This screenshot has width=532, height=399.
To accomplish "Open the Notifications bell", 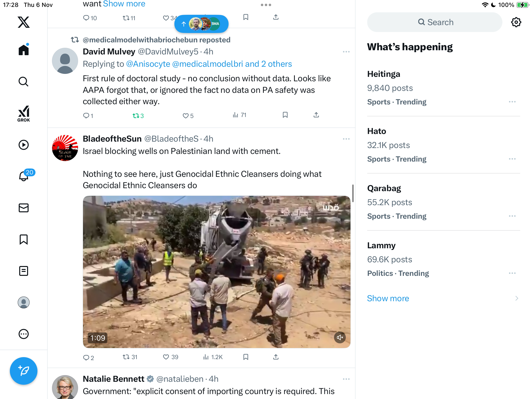I will tap(24, 176).
